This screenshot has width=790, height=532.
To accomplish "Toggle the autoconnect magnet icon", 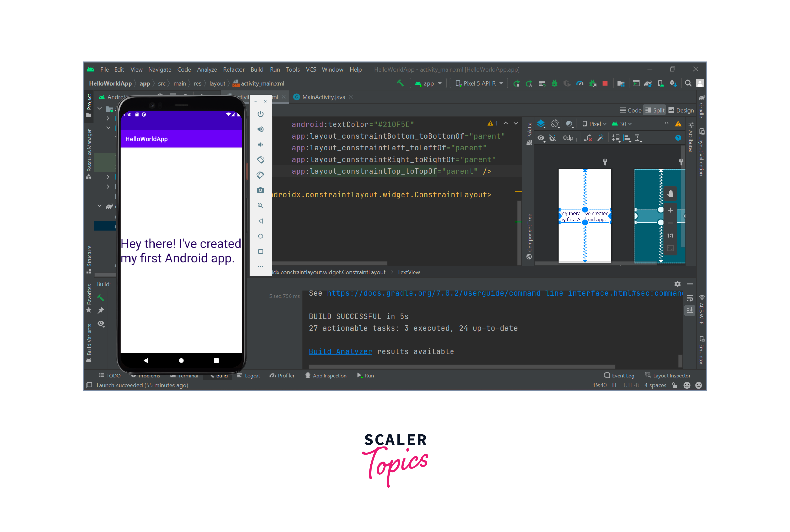I will pos(553,138).
